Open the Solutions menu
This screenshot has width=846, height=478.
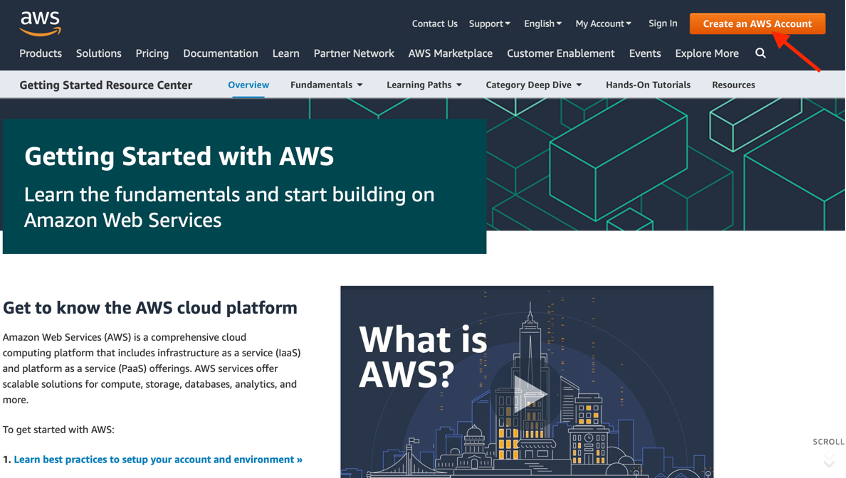click(99, 53)
